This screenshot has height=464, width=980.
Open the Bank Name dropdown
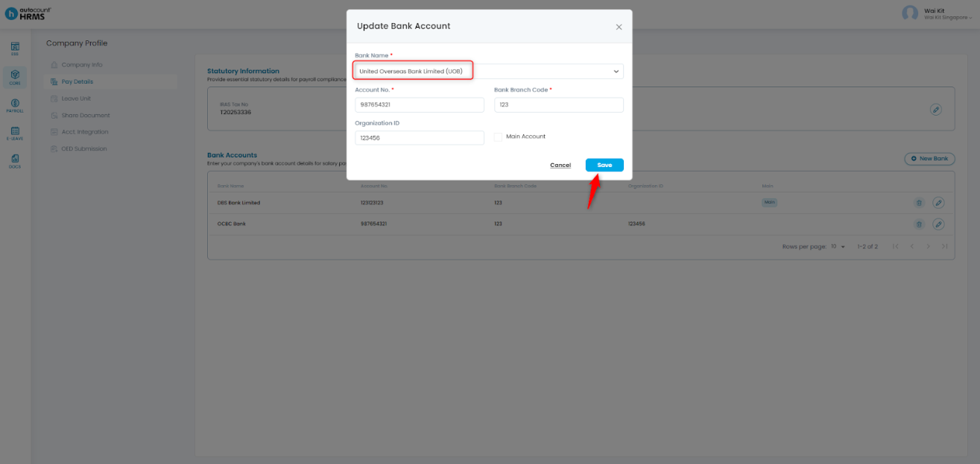pos(489,71)
